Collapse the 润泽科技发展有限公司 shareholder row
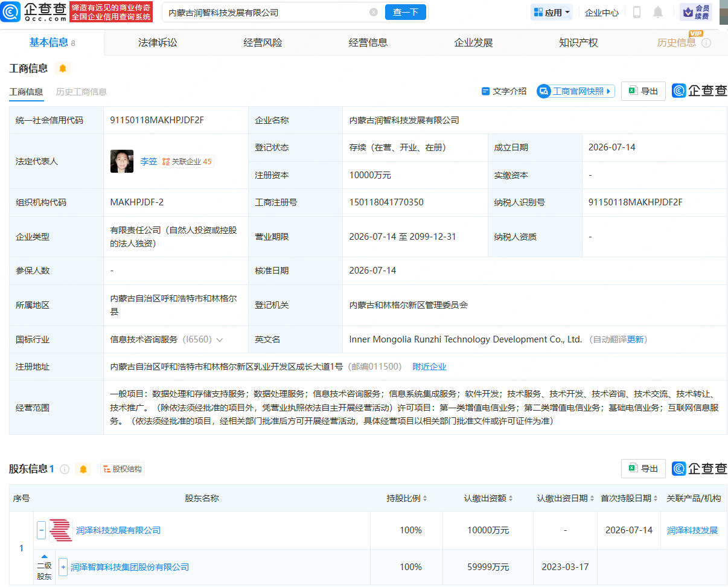The image size is (728, 587). (x=41, y=530)
